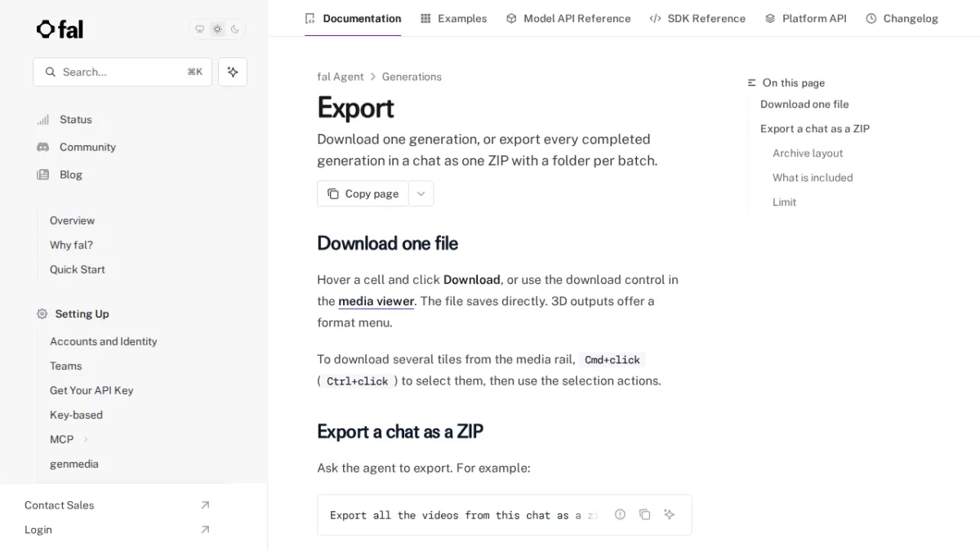The width and height of the screenshot is (980, 551).
Task: Open the genmedia sidebar item
Action: click(x=73, y=464)
